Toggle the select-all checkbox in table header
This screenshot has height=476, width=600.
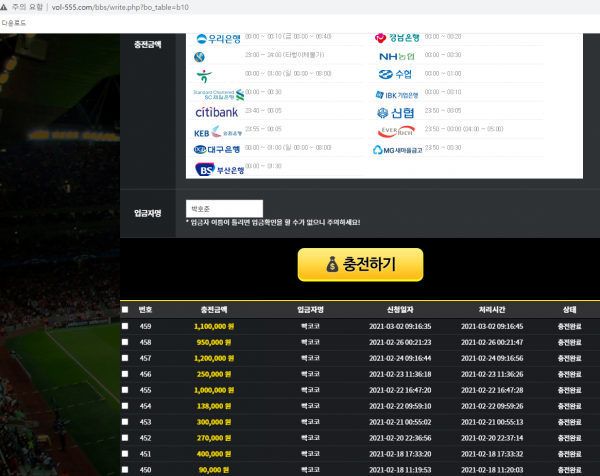pyautogui.click(x=125, y=310)
